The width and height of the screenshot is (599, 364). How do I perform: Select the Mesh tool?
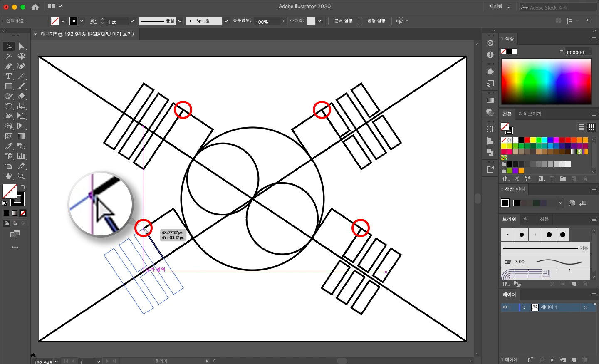[x=8, y=136]
